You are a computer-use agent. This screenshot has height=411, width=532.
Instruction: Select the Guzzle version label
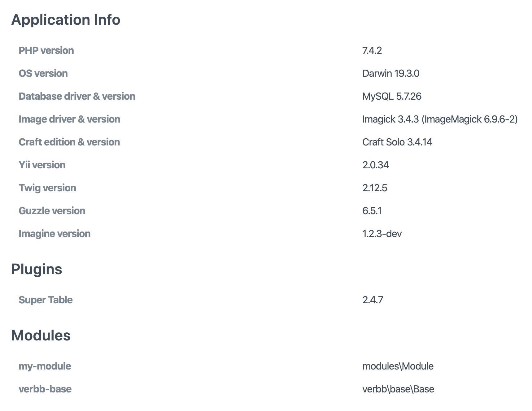tap(52, 210)
